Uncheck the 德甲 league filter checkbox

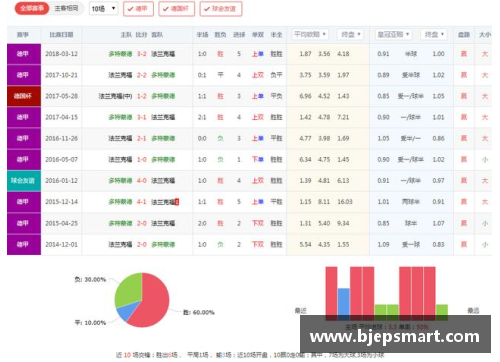coord(138,9)
